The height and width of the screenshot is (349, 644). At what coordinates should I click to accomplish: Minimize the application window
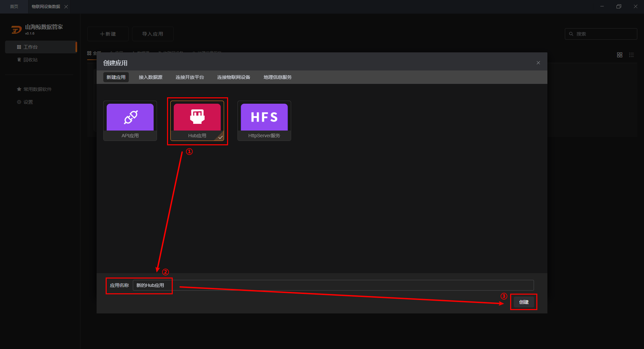pos(602,6)
